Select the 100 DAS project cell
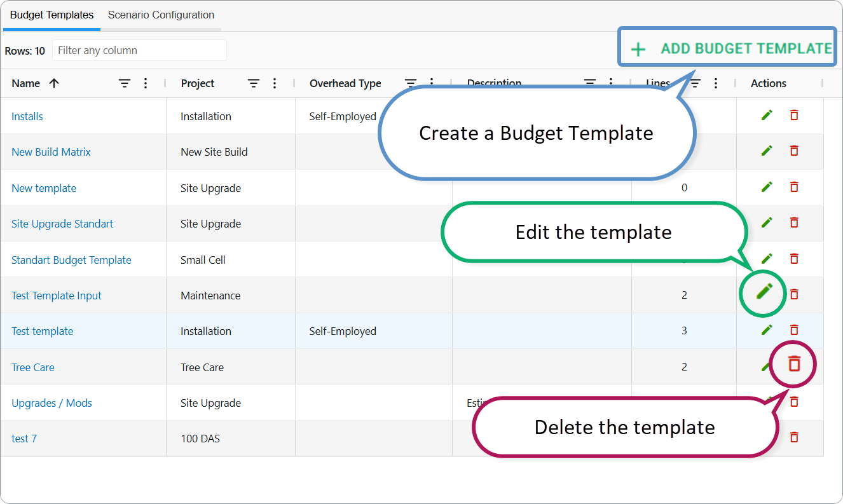 (x=200, y=439)
